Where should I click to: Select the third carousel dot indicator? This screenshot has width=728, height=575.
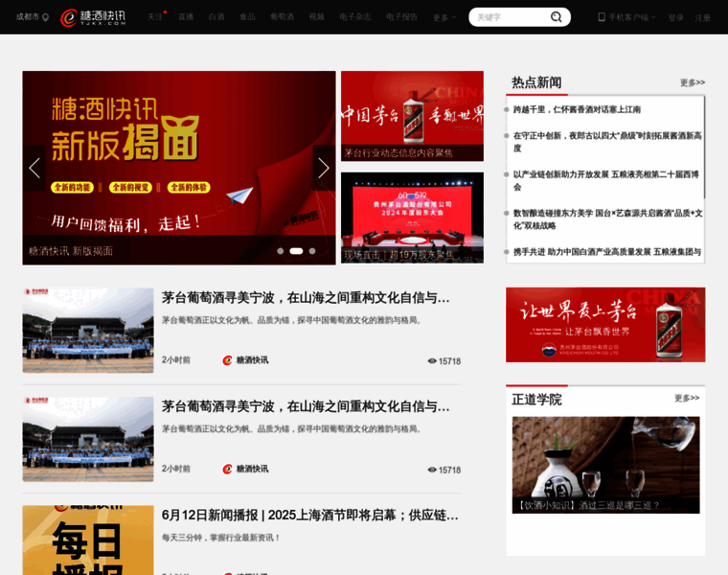312,251
